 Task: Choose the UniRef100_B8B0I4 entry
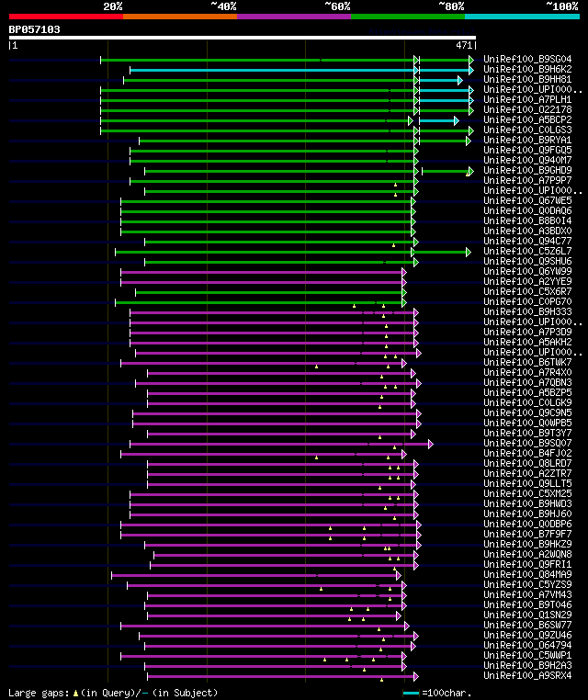pyautogui.click(x=527, y=220)
